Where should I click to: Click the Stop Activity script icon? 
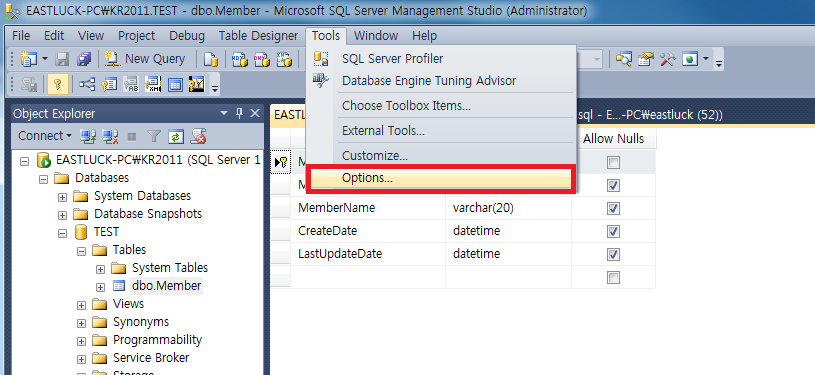198,136
